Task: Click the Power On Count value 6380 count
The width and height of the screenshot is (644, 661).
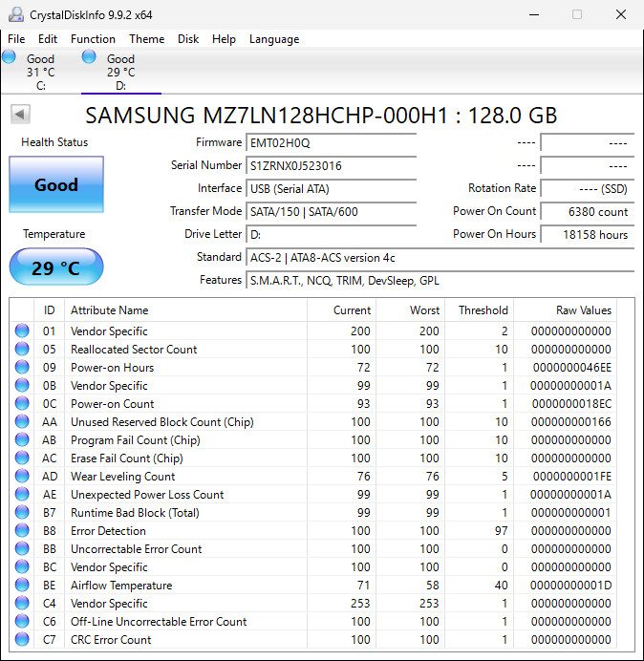Action: tap(587, 211)
